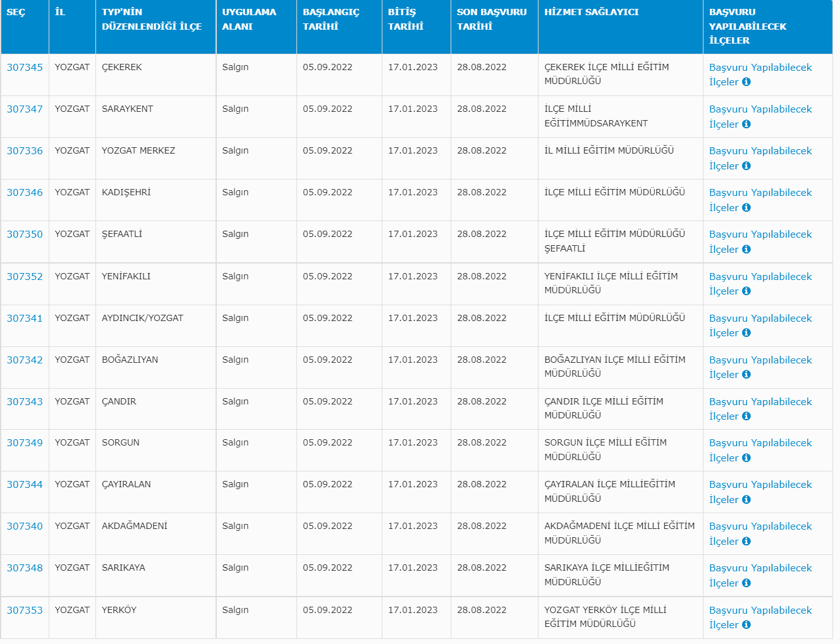This screenshot has height=644, width=840.
Task: Open record number 307345
Action: [25, 68]
